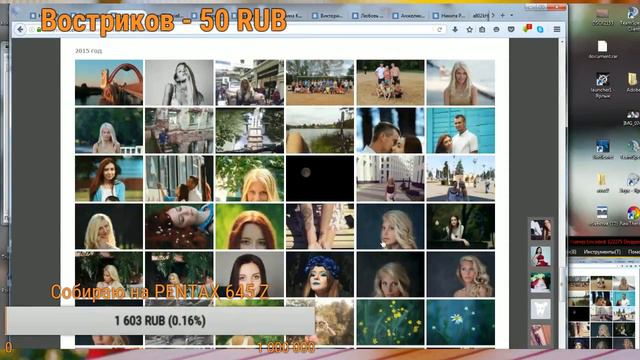Image resolution: width=640 pixels, height=360 pixels.
Task: Open the yellow wildflowers photo
Action: click(x=390, y=322)
